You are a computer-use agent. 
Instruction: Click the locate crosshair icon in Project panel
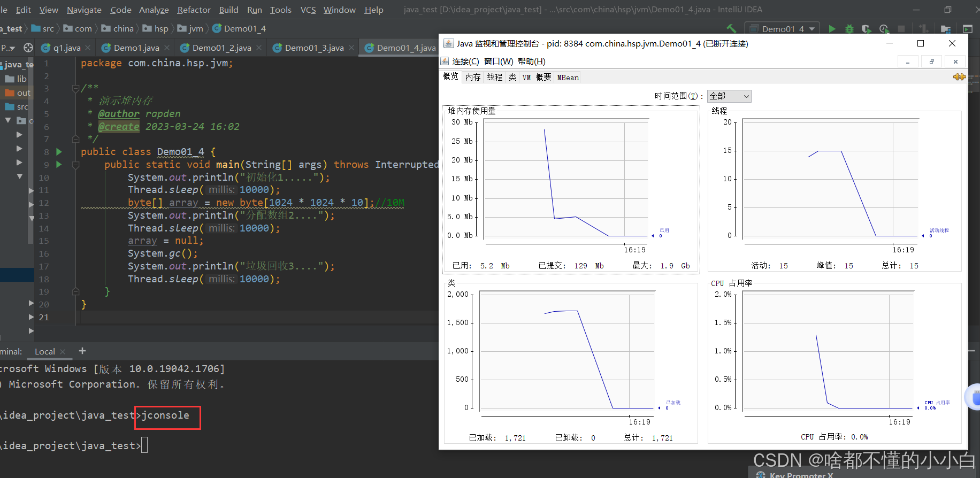coord(28,48)
